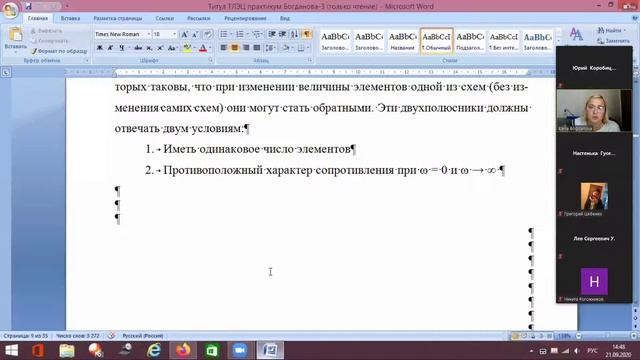Image resolution: width=640 pixels, height=360 pixels.
Task: Apply red font color button
Action: tap(203, 48)
